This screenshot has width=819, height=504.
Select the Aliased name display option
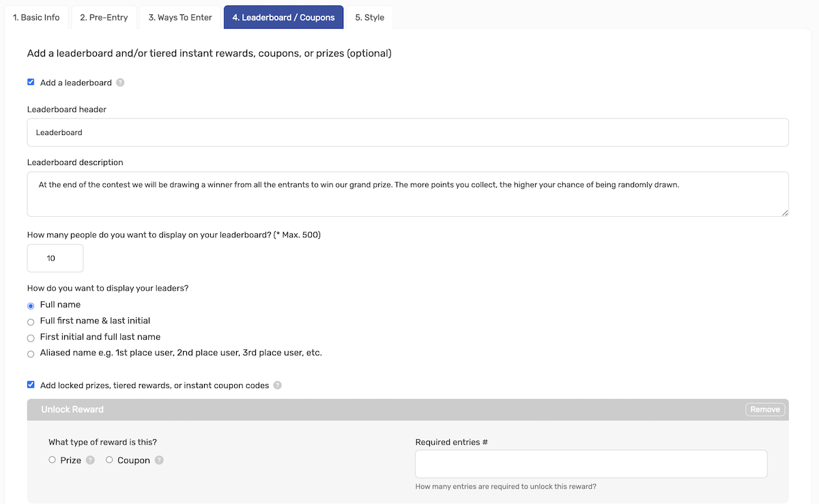[x=30, y=354]
